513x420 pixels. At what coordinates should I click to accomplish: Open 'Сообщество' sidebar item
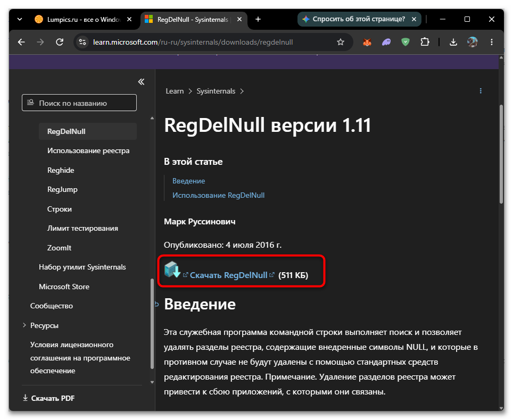point(52,306)
